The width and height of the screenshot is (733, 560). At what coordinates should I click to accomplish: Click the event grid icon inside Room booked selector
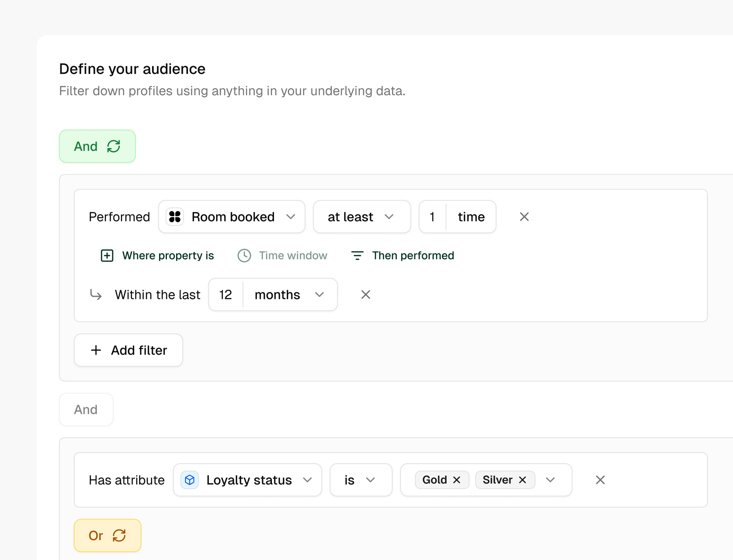pos(175,216)
